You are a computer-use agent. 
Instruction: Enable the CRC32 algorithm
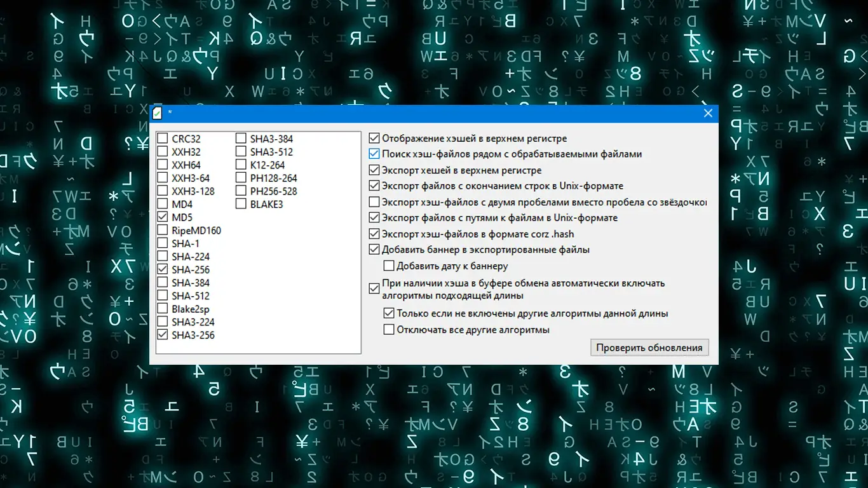click(163, 139)
